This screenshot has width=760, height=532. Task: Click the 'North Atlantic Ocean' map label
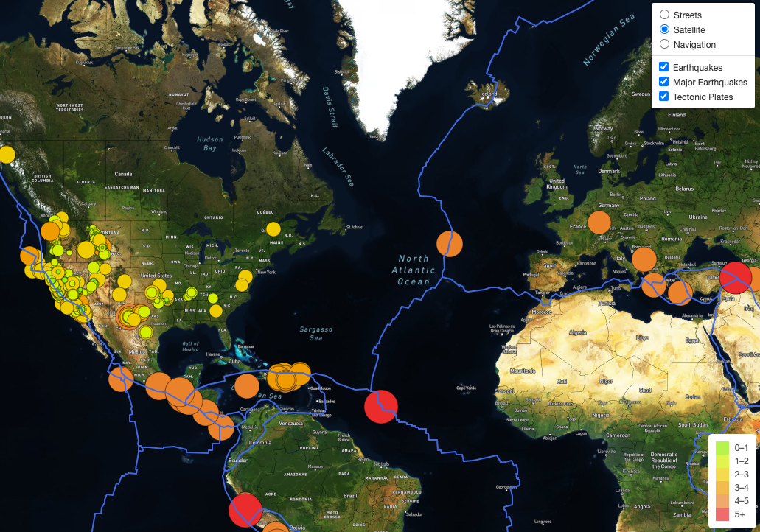(414, 270)
